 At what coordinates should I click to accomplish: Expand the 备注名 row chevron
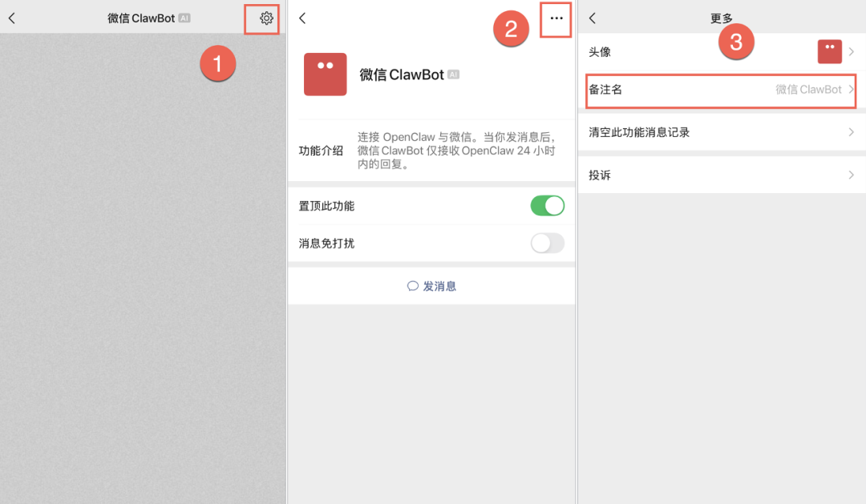(852, 91)
